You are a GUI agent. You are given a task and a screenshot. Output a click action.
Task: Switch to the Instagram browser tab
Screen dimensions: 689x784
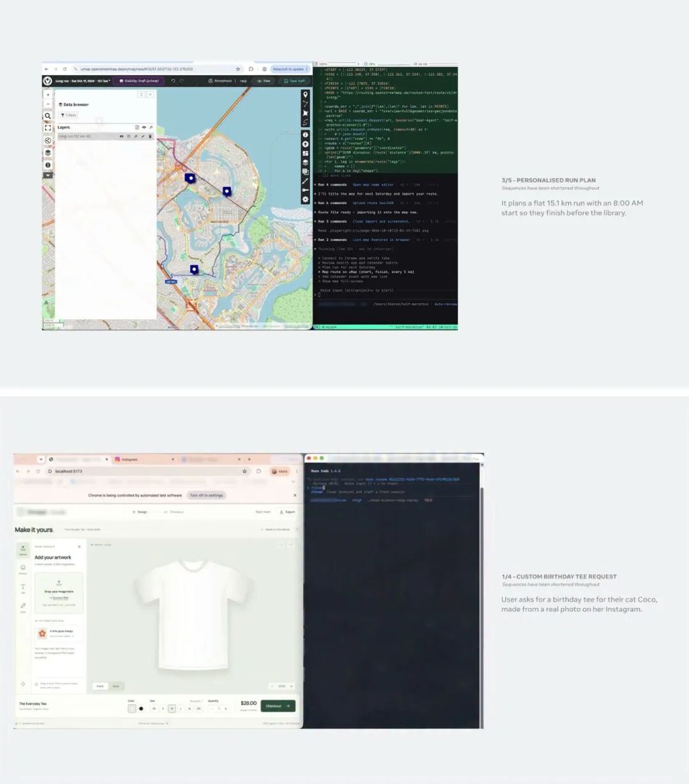coord(144,459)
